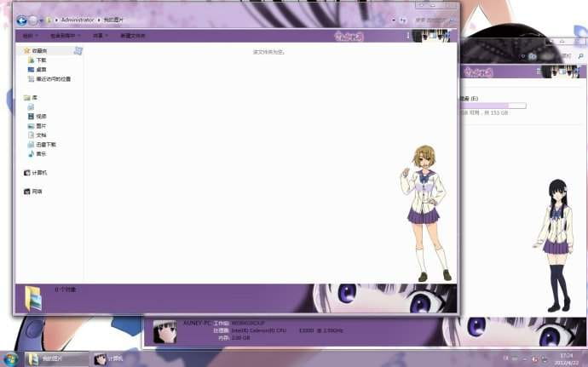Open the Documents library

(40, 135)
